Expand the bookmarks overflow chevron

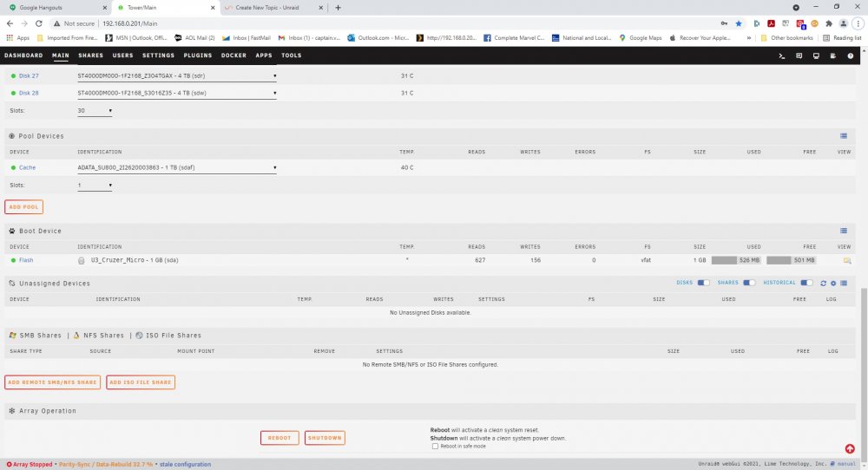[749, 38]
